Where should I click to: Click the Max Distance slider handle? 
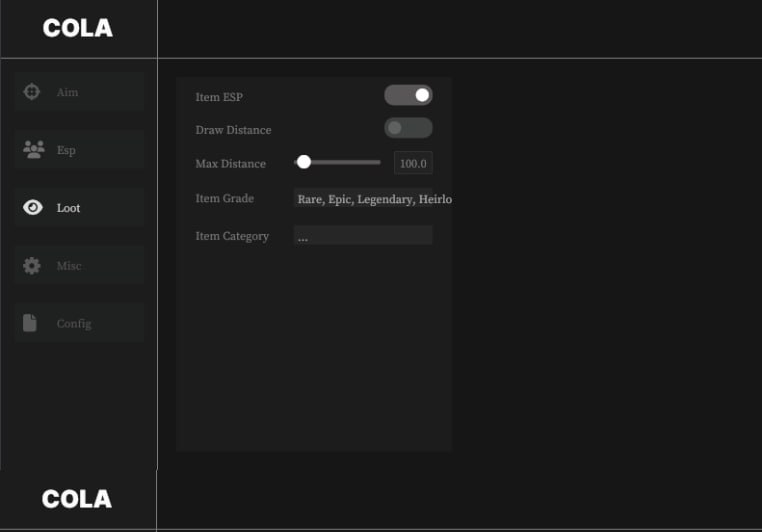tap(304, 162)
